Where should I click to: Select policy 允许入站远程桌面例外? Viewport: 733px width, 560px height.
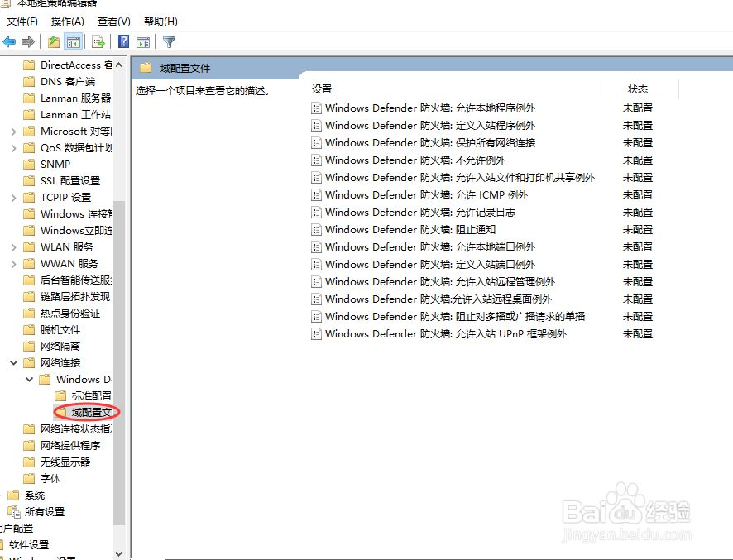pyautogui.click(x=432, y=299)
